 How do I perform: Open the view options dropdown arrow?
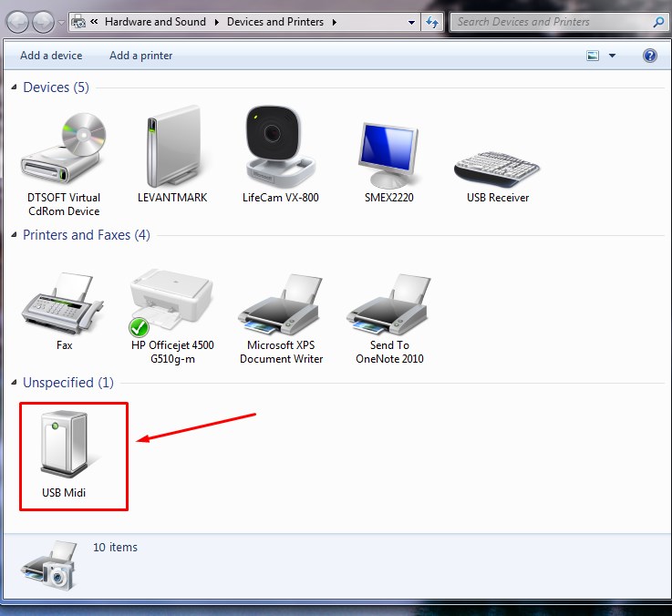pyautogui.click(x=612, y=56)
